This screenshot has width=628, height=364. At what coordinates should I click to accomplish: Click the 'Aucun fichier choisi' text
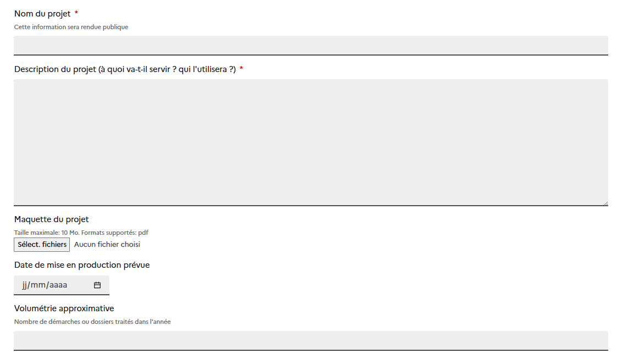coord(107,244)
